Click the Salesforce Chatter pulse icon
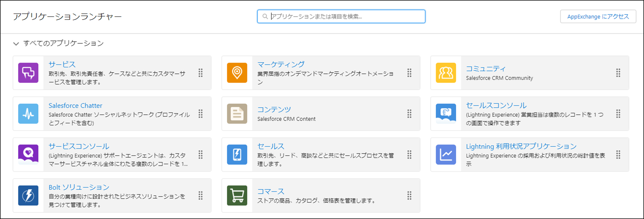Screen dimensions: 644x219 coord(28,114)
